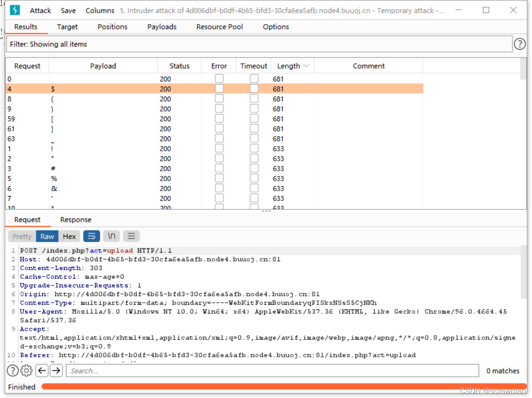Toggle Error checkbox for request 0
Viewport: 532px width, 398px height.
pyautogui.click(x=219, y=79)
